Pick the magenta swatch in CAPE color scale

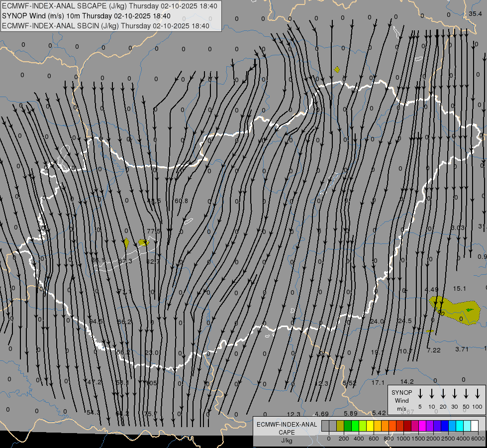[x=422, y=426]
